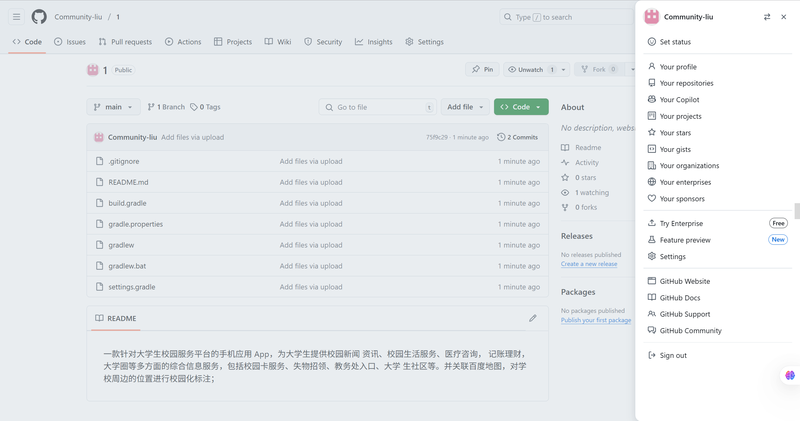The width and height of the screenshot is (800, 421).
Task: Open the hamburger navigation menu
Action: (x=16, y=17)
